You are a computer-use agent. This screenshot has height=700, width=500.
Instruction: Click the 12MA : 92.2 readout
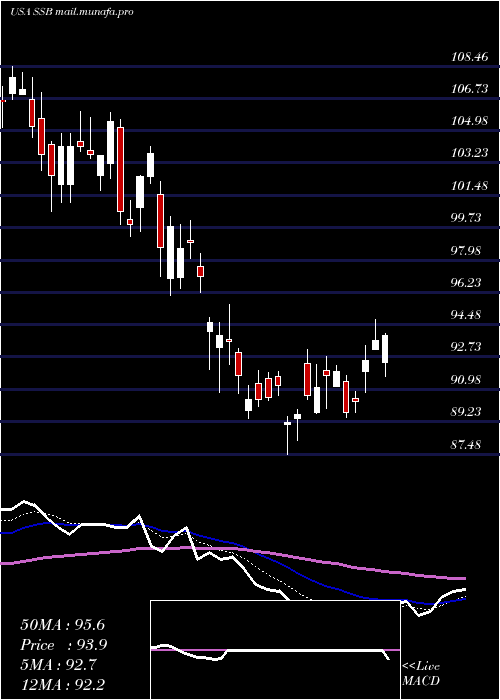[x=62, y=684]
